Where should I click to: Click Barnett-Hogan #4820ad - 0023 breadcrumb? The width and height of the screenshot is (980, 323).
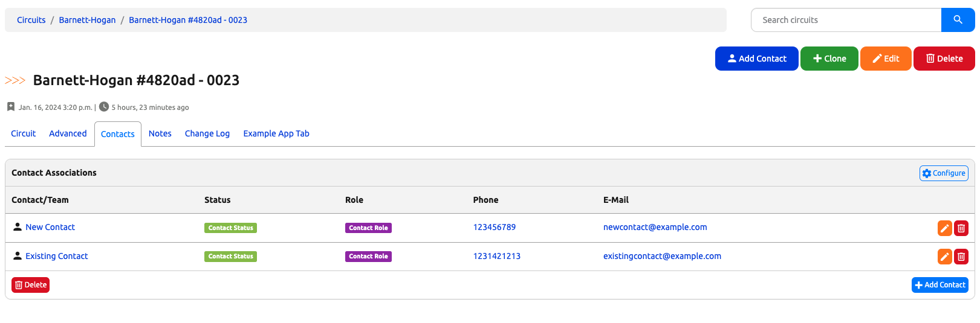pos(188,20)
